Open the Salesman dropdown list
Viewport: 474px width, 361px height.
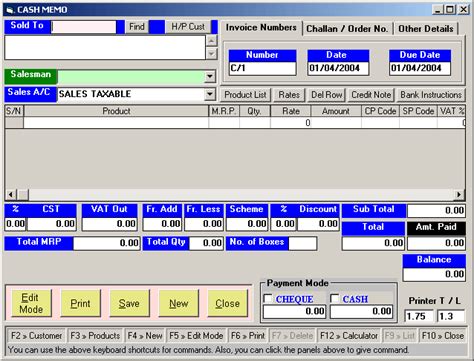tap(210, 76)
